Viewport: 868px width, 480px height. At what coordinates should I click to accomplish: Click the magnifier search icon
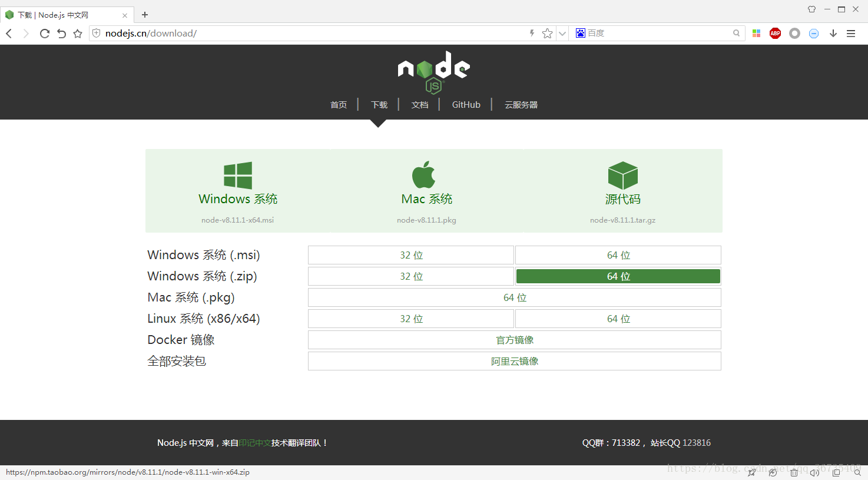[736, 33]
